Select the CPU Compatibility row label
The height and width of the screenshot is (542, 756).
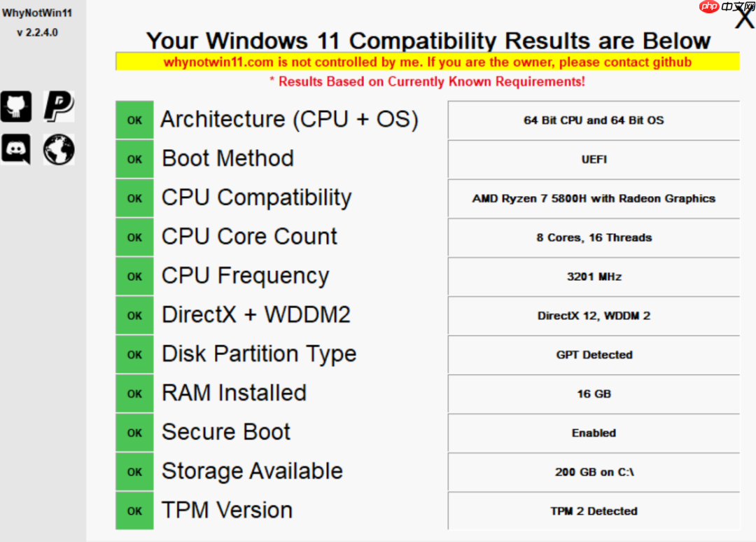[x=256, y=197]
